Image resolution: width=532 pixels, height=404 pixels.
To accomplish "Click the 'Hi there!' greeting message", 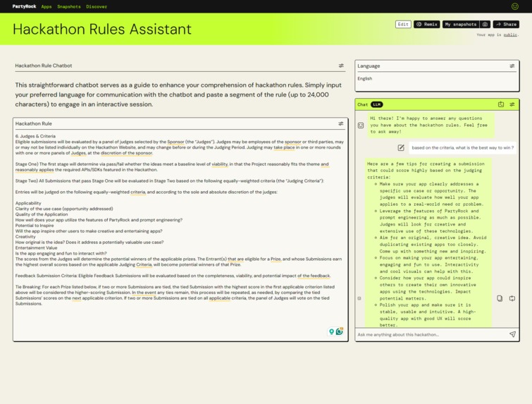I will [430, 125].
